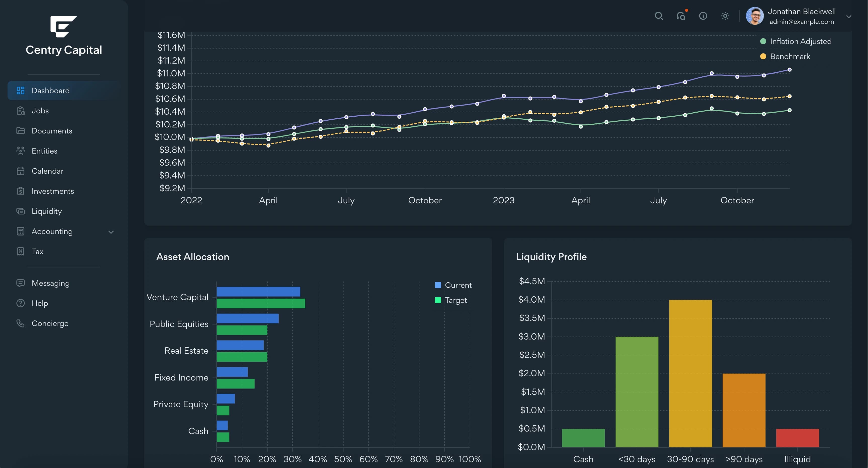Click Jonathan Blackwell's avatar photo
Image resolution: width=868 pixels, height=468 pixels.
coord(754,16)
